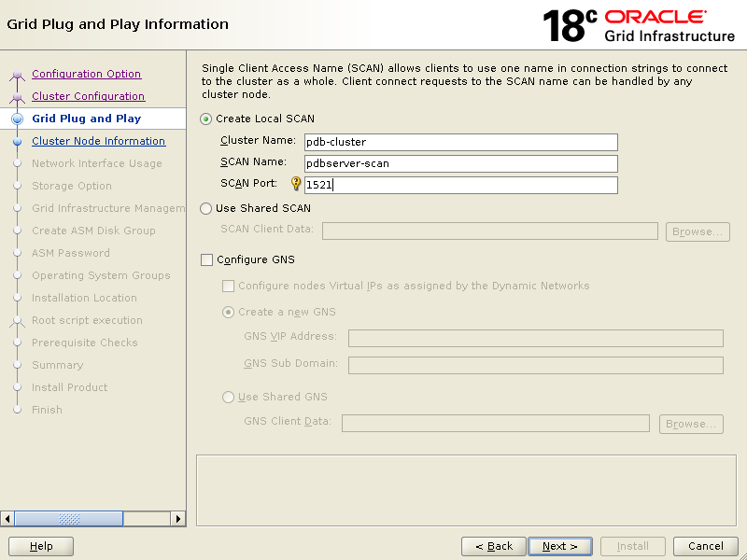Click the Storage Option step text
The width and height of the screenshot is (747, 560).
(x=72, y=186)
